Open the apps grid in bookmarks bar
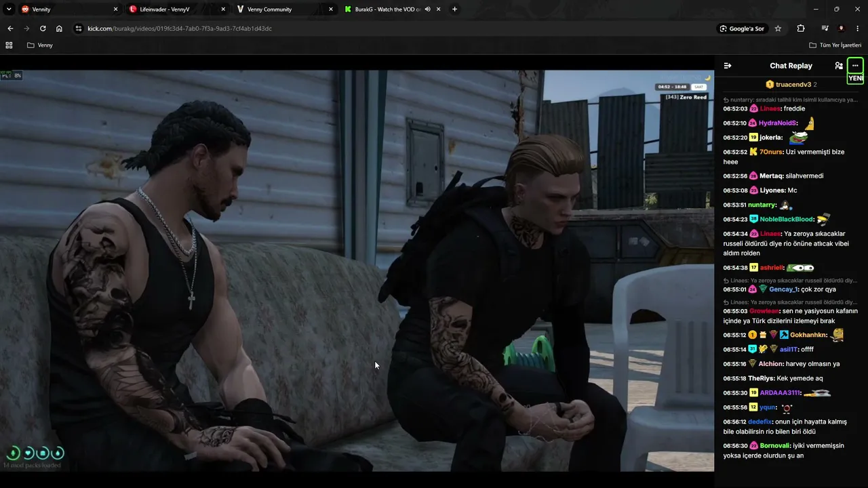The image size is (868, 488). (9, 45)
